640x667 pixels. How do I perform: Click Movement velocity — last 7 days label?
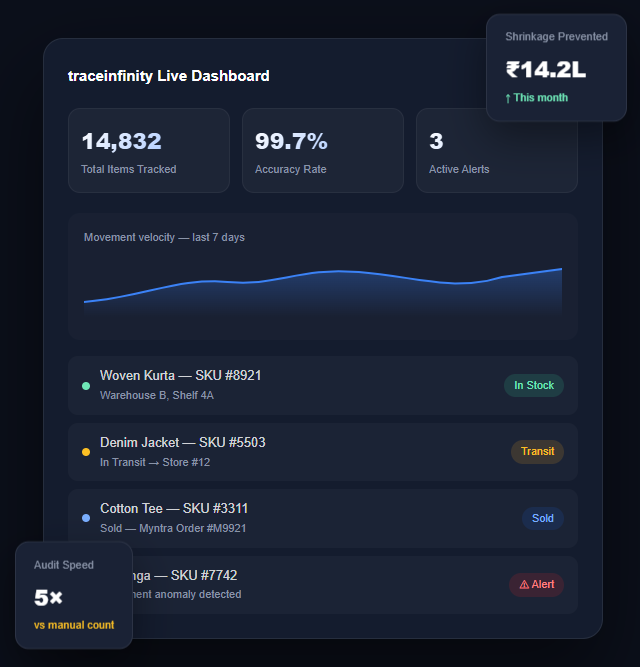click(x=164, y=237)
